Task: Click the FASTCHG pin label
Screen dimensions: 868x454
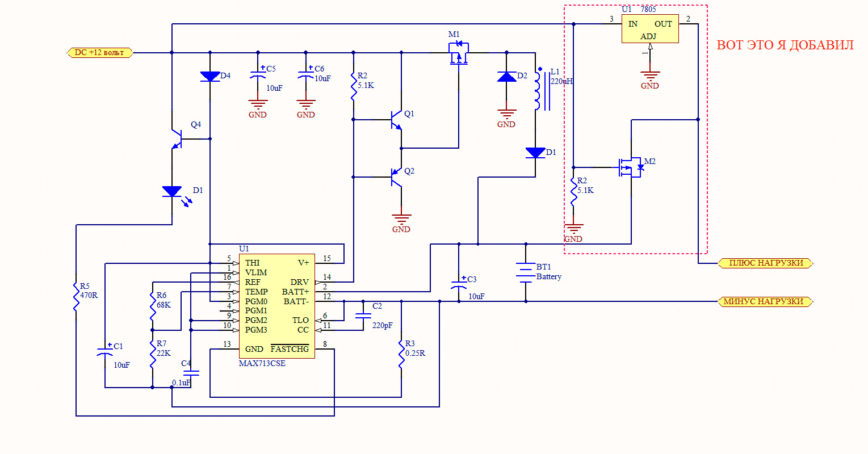Action: pyautogui.click(x=290, y=348)
